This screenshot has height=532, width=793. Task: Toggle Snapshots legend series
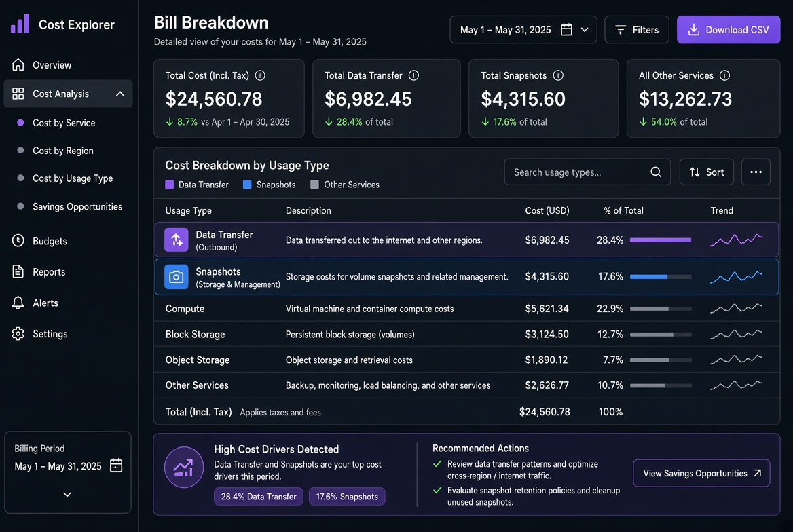coord(269,185)
